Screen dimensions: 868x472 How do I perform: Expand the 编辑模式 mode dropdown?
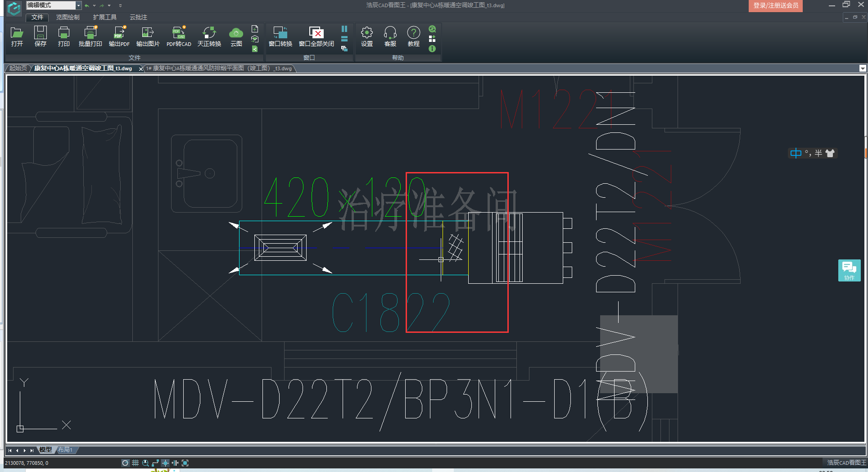coord(78,5)
